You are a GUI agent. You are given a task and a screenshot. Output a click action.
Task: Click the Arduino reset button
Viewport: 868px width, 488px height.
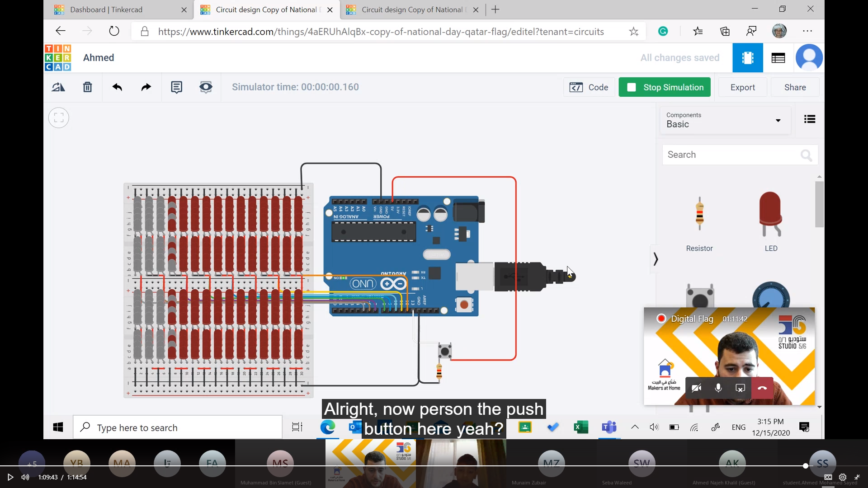click(x=464, y=305)
